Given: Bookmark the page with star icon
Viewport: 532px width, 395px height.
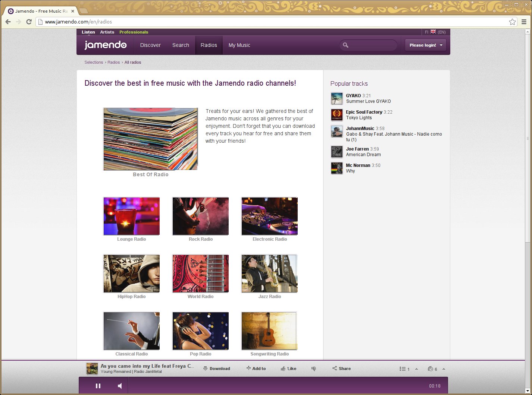Looking at the screenshot, I should click(x=513, y=22).
